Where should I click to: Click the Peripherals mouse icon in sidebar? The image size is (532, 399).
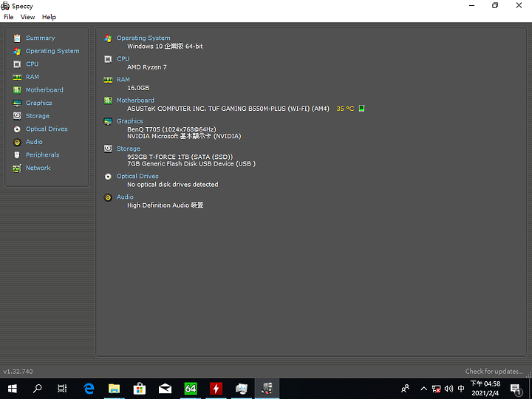point(17,155)
